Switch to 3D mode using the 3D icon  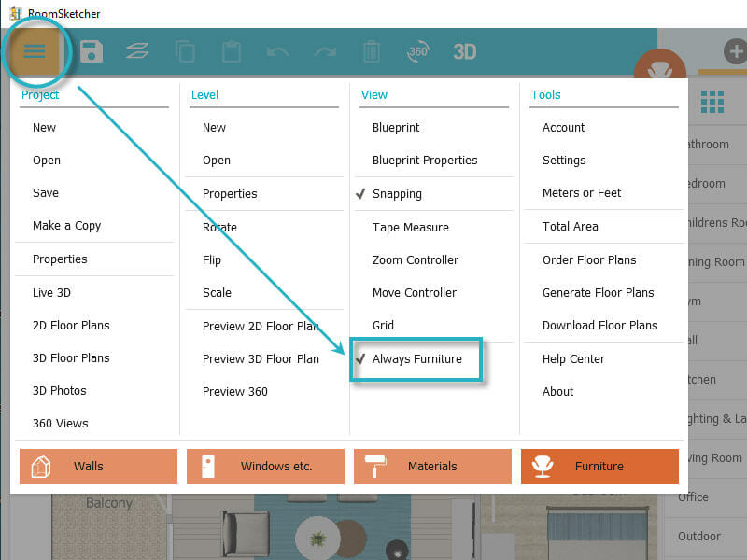(465, 51)
